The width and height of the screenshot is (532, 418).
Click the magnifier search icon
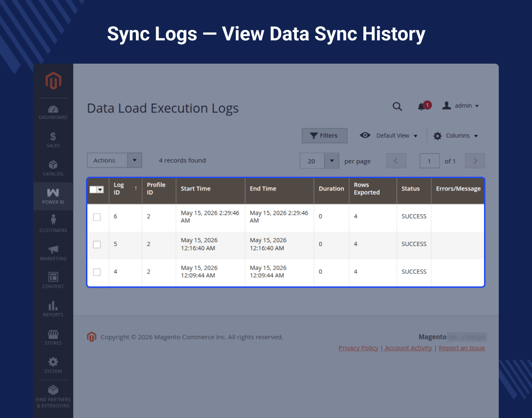397,106
